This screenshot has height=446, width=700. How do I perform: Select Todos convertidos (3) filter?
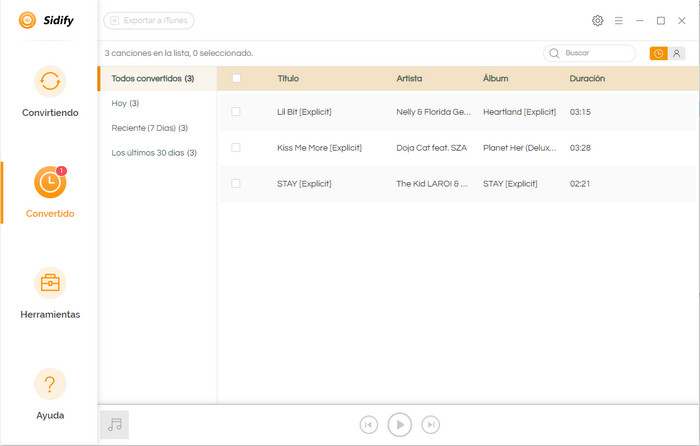158,79
